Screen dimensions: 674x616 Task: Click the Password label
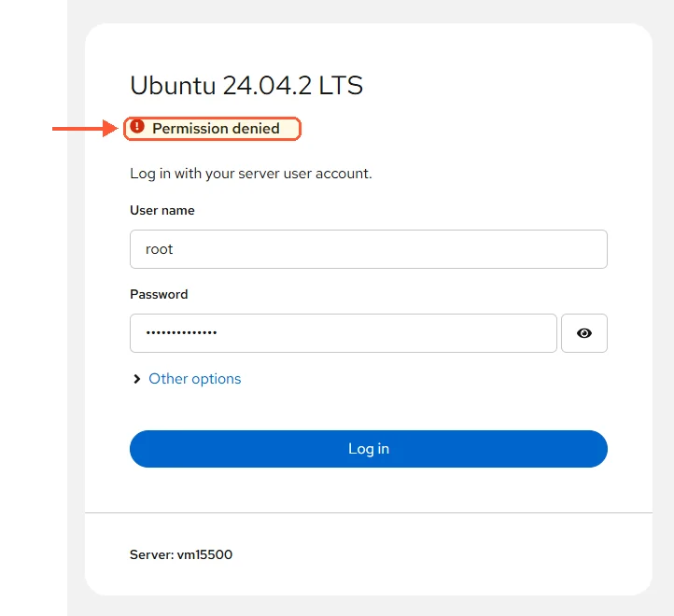coord(159,294)
